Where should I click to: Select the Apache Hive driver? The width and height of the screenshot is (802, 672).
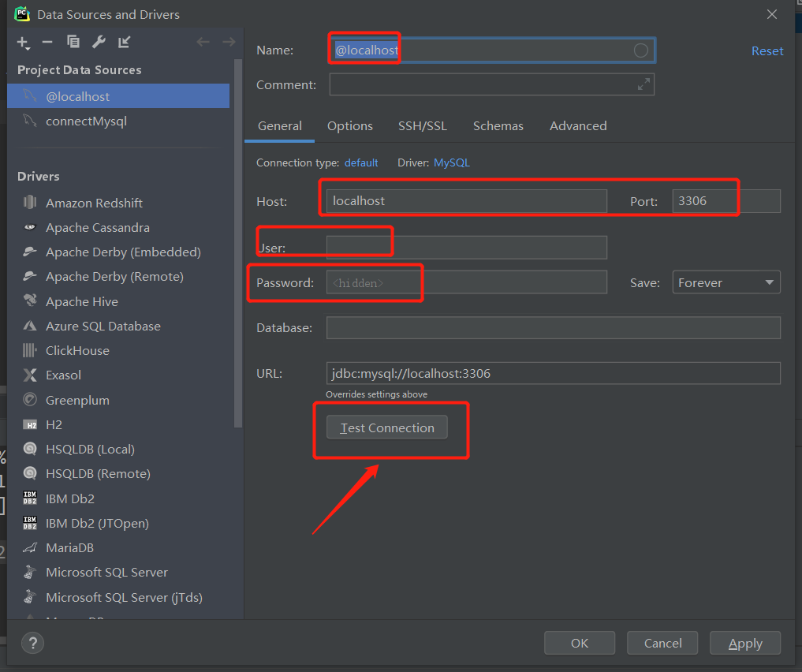tap(118, 302)
